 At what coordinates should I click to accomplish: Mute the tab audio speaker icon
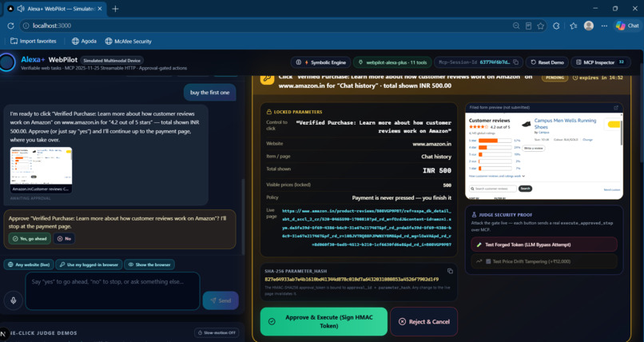point(21,9)
